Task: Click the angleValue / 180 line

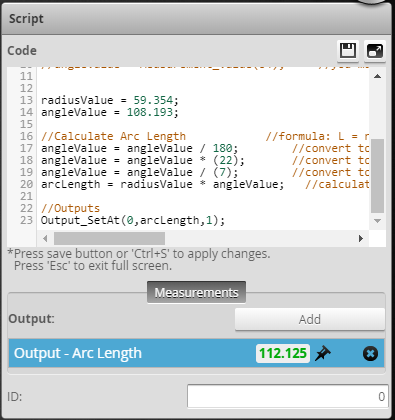Action: pos(140,148)
